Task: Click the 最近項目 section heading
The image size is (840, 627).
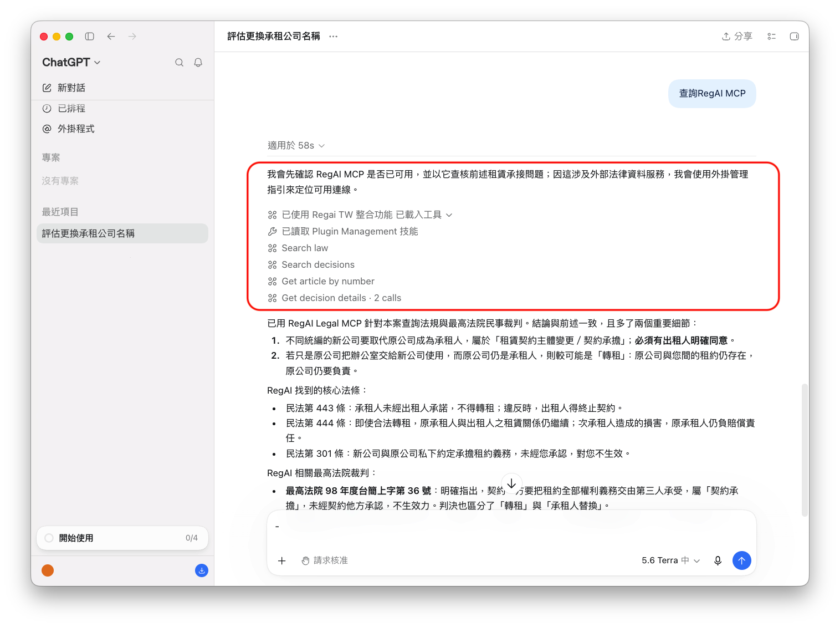Action: 60,212
